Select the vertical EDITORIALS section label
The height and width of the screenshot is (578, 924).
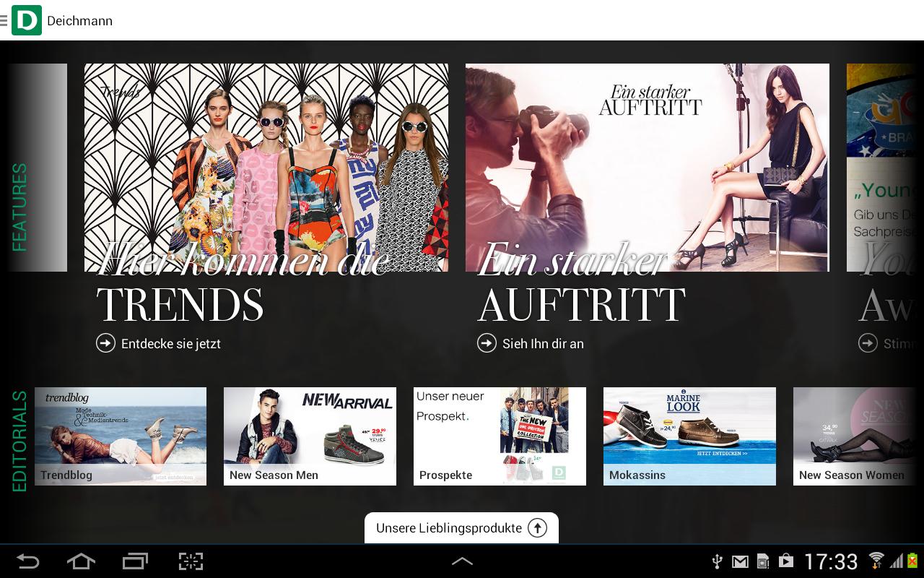click(19, 441)
